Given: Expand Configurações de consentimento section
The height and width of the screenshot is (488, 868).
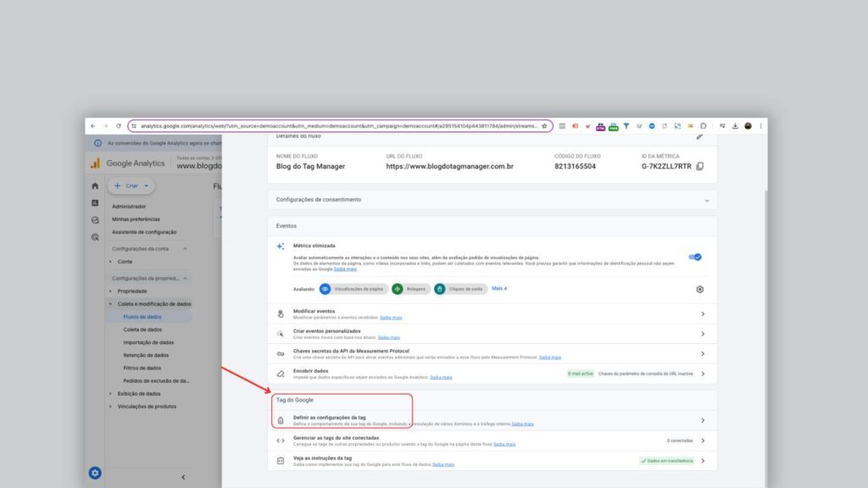Looking at the screenshot, I should (492, 200).
